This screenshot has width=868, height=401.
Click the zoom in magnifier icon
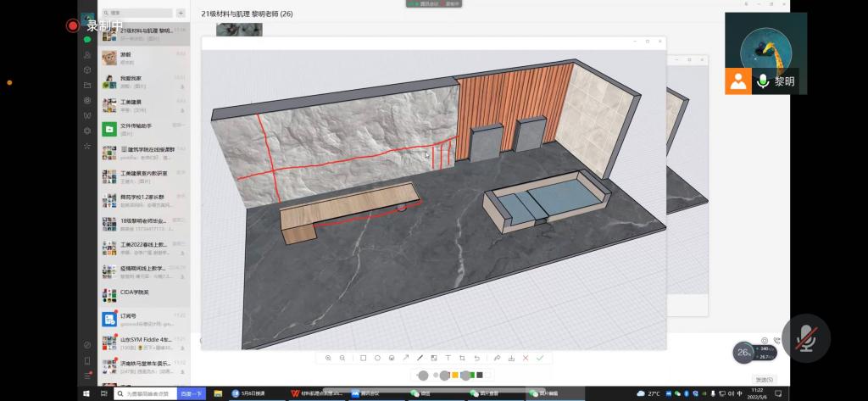[x=328, y=359]
